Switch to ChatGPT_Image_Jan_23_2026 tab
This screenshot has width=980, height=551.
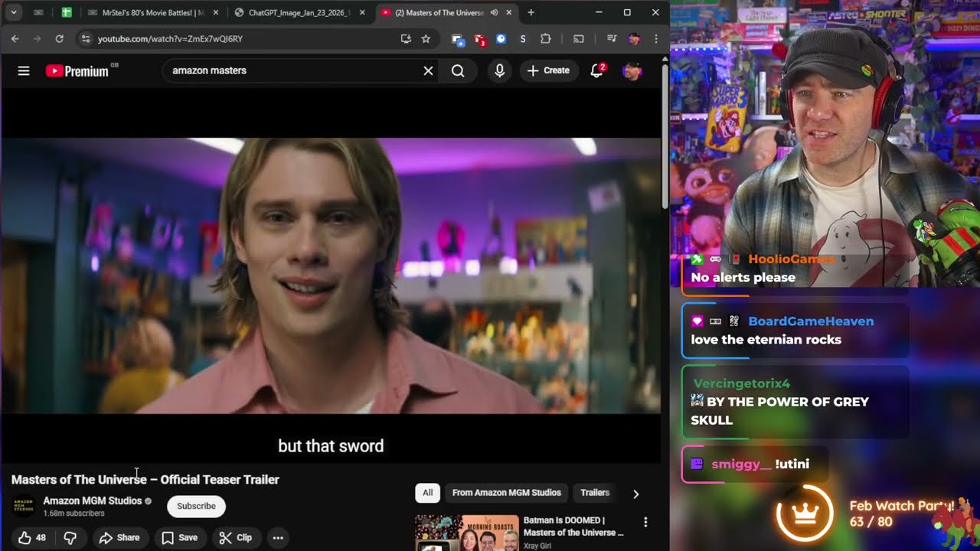299,12
